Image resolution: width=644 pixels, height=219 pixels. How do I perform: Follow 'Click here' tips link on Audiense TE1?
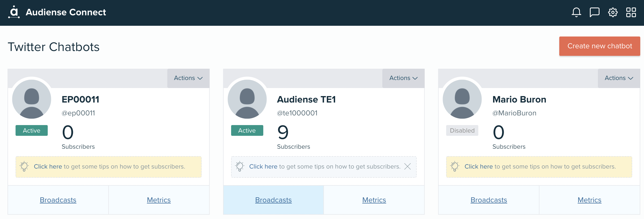point(263,166)
